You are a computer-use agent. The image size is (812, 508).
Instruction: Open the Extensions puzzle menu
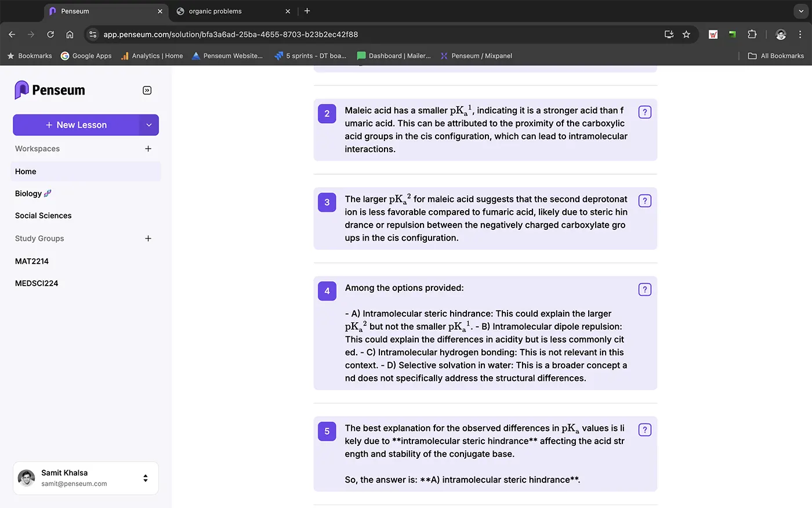(752, 34)
